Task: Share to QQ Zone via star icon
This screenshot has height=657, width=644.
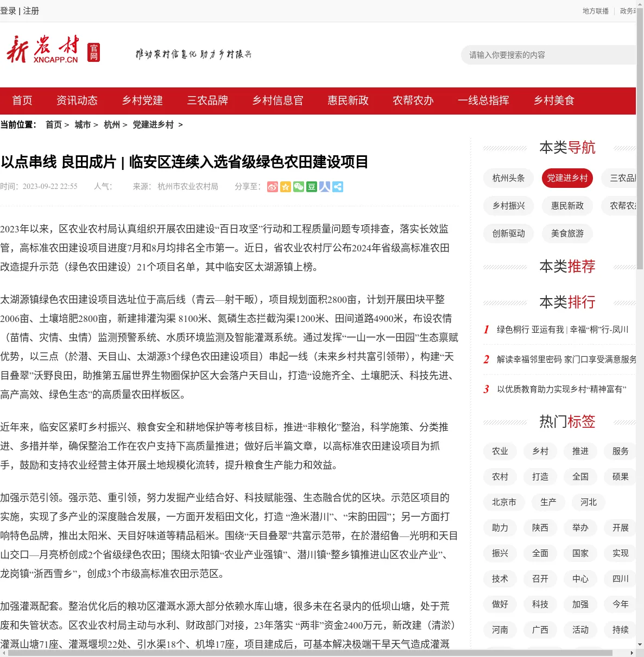Action: click(286, 187)
